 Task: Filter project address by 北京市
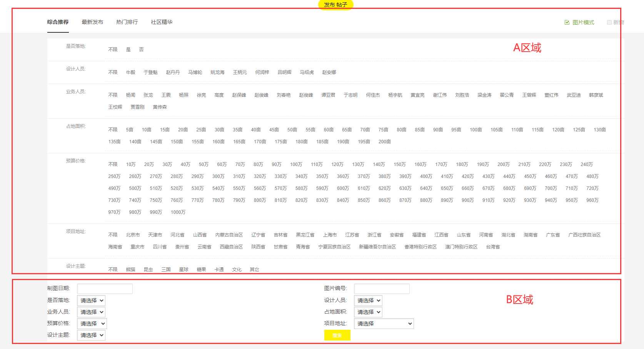coord(133,235)
